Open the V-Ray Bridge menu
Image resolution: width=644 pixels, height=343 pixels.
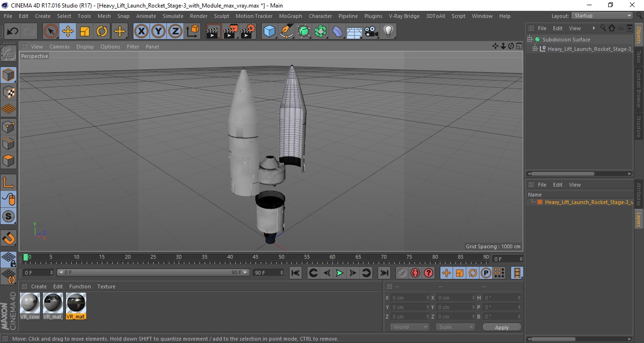(x=404, y=16)
